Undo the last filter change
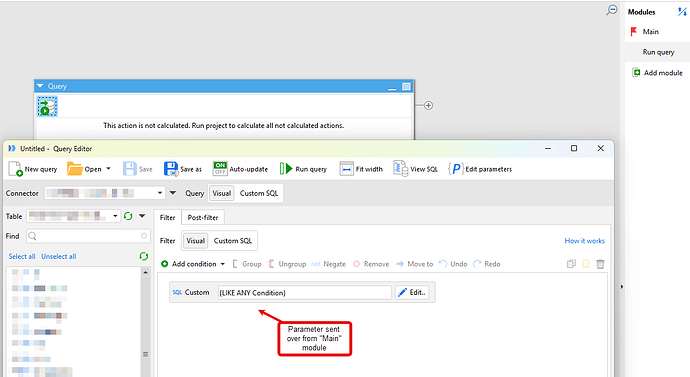This screenshot has height=377, width=690. tap(453, 264)
